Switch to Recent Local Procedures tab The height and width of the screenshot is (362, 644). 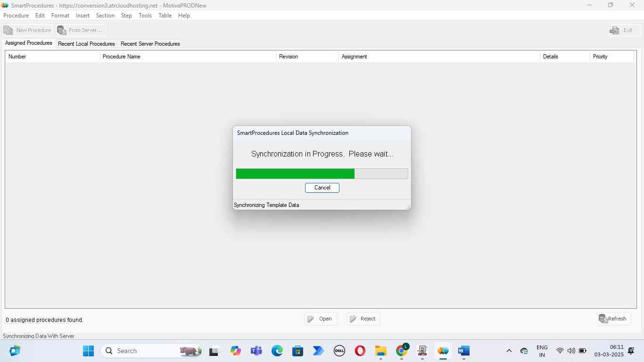[86, 44]
